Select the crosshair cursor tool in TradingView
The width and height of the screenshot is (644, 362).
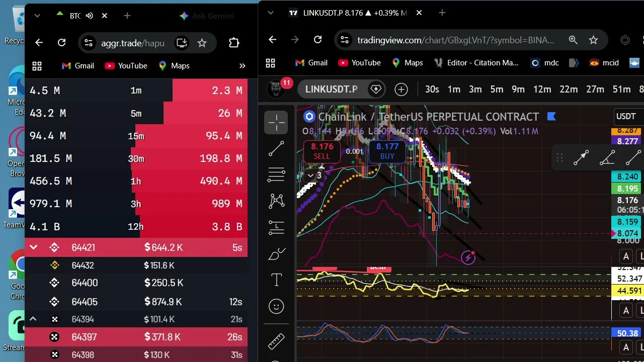[276, 122]
